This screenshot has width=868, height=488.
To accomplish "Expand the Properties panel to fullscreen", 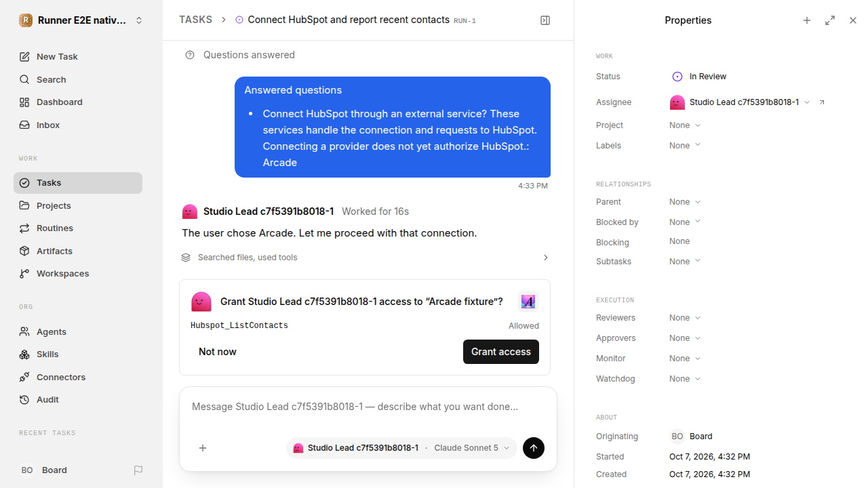I will coord(830,20).
